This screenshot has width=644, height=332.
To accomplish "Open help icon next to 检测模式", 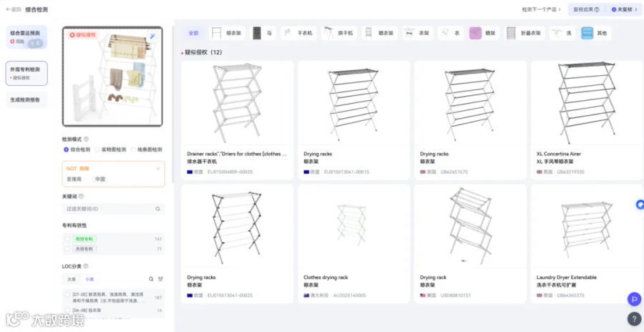I will click(86, 140).
